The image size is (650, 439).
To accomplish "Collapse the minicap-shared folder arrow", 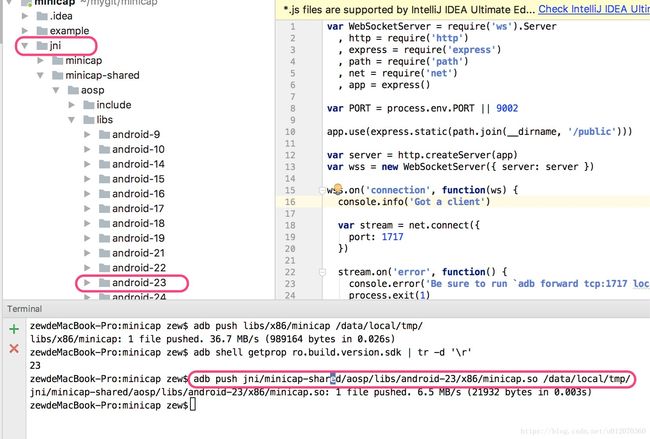I will pos(40,75).
